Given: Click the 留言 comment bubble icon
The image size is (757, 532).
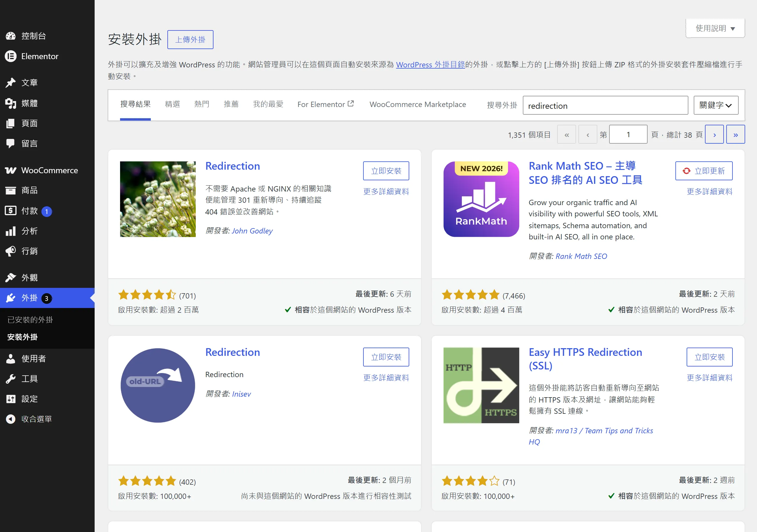Looking at the screenshot, I should pyautogui.click(x=11, y=143).
